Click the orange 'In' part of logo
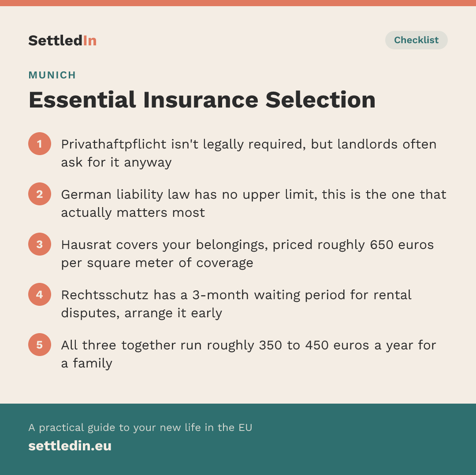 (90, 41)
